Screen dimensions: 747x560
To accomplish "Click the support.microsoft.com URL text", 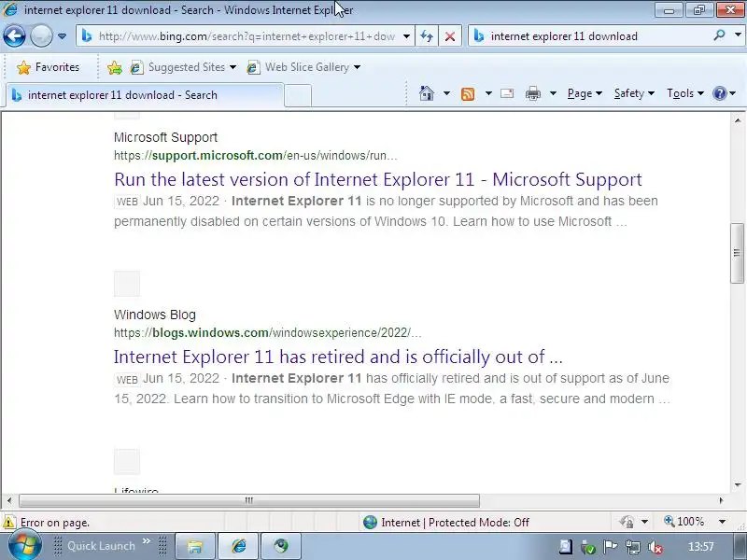I will point(255,156).
